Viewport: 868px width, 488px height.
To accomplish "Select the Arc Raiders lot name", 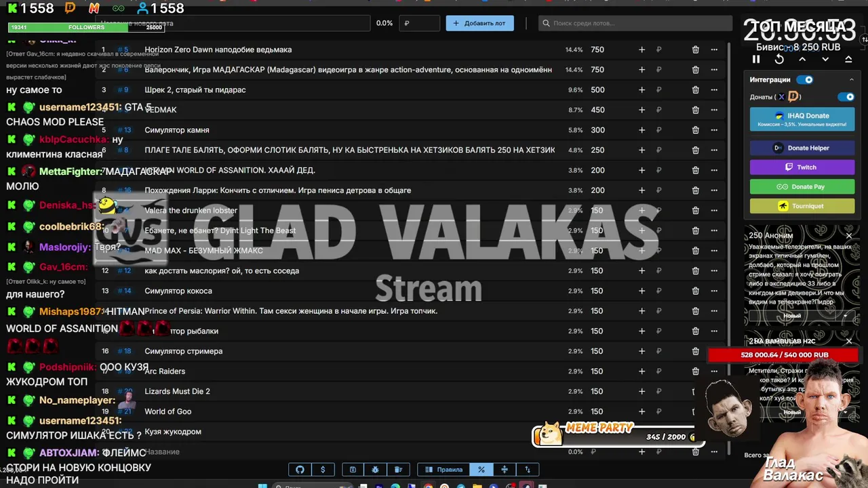I will pyautogui.click(x=165, y=371).
